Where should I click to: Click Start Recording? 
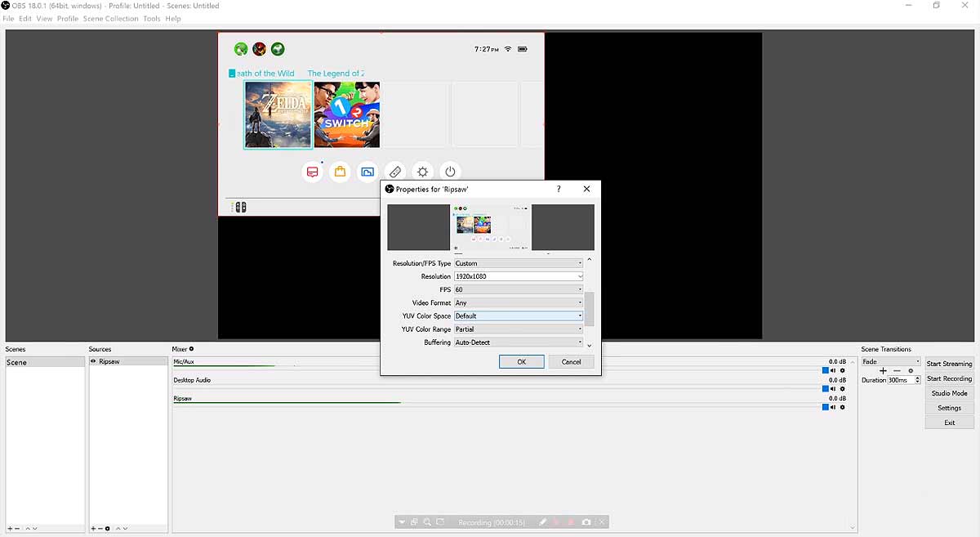949,378
